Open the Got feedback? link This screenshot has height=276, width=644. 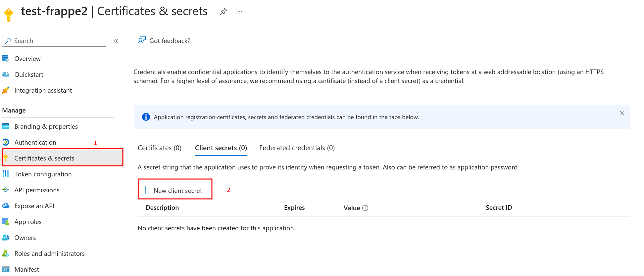coord(170,41)
